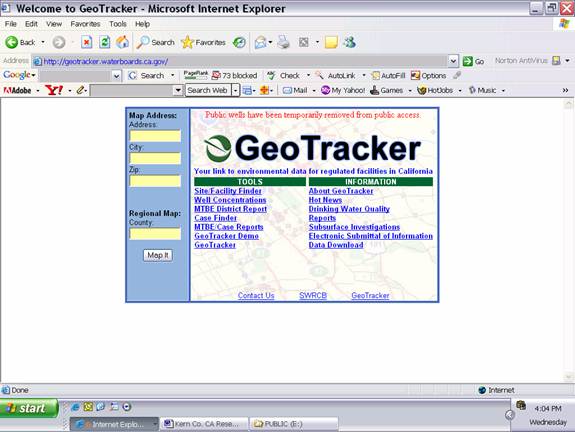The height and width of the screenshot is (432, 575).
Task: Click the Stop icon in toolbar
Action: (x=87, y=43)
